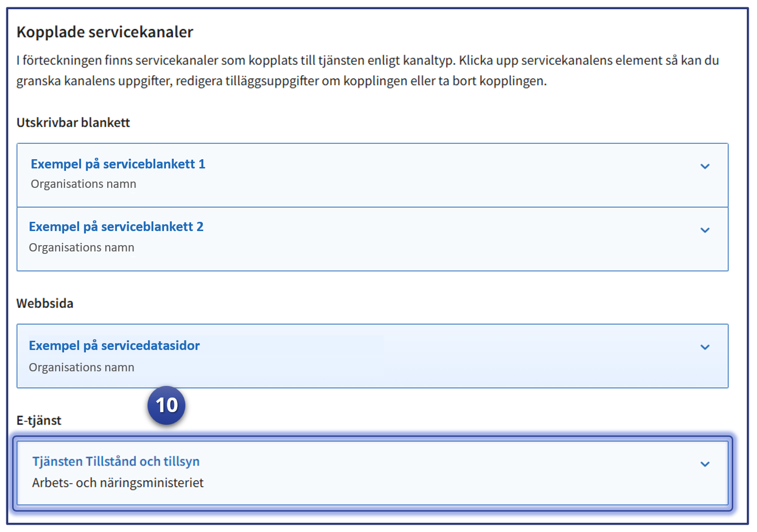Click the description line starting 'I förteckningen finns'
757x532 pixels.
(x=367, y=61)
